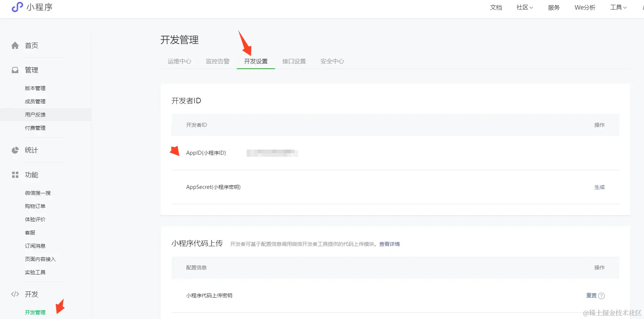Open the 查看详情 link

click(x=390, y=244)
